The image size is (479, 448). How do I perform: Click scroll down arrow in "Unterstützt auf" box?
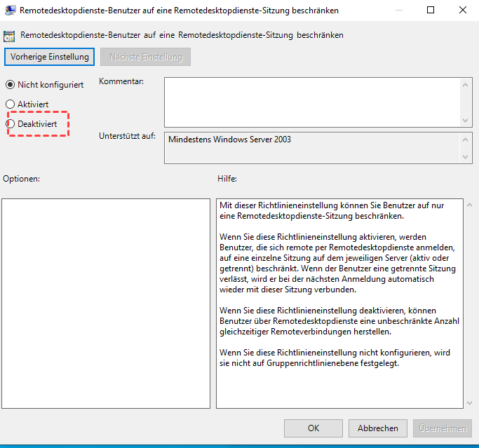click(x=468, y=157)
